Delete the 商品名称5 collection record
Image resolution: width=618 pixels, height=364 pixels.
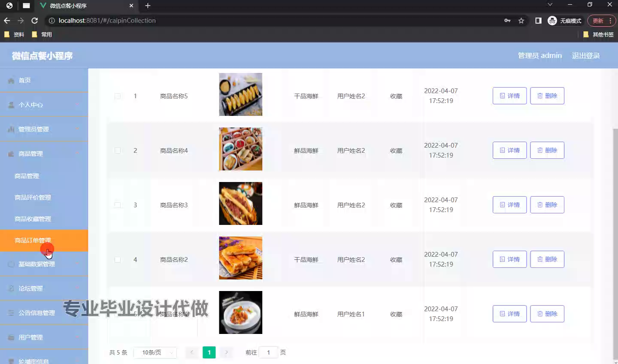pos(547,96)
